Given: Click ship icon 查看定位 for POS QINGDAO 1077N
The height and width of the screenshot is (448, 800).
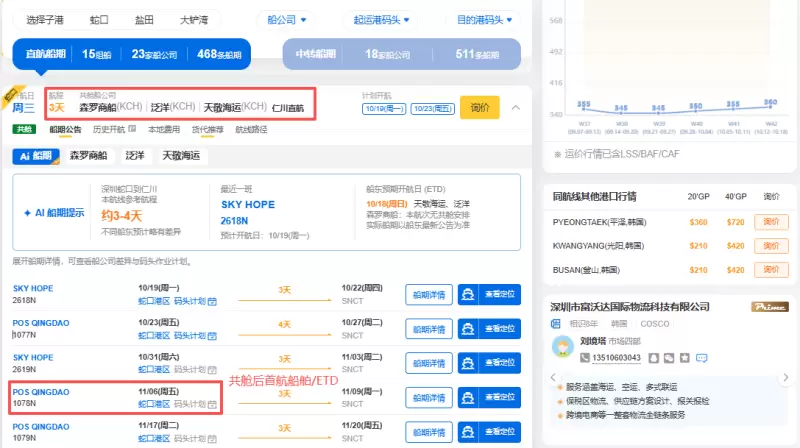Looking at the screenshot, I should pos(468,329).
